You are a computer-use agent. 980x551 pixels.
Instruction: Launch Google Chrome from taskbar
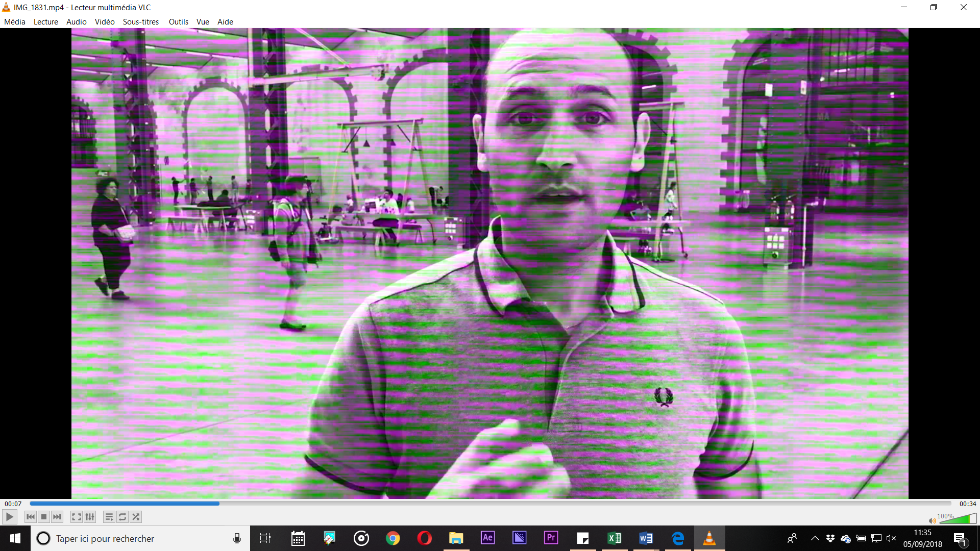click(x=393, y=538)
